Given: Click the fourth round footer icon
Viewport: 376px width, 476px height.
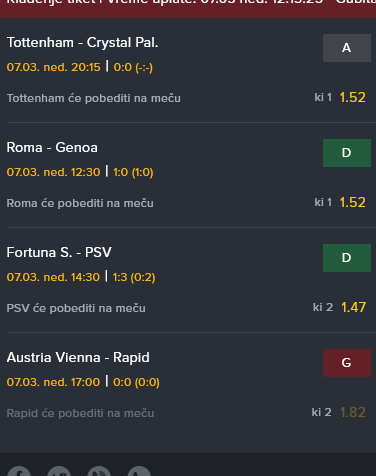Looking at the screenshot, I should click(x=139, y=471).
